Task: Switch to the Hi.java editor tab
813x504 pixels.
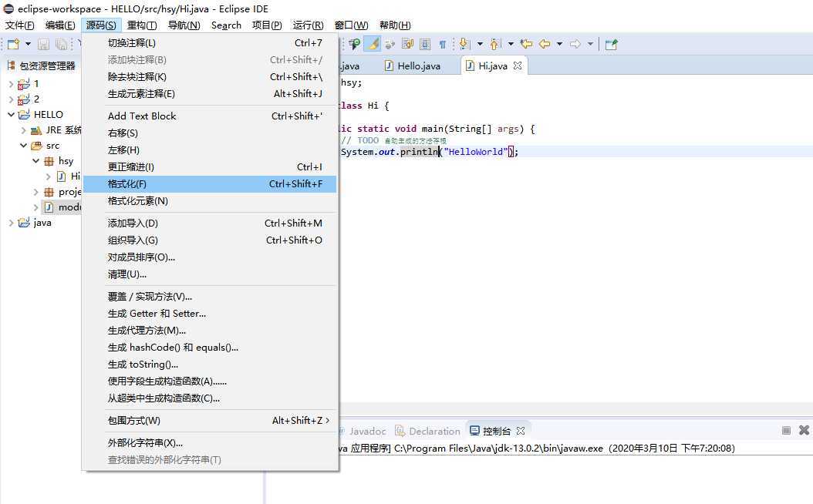Action: click(493, 66)
